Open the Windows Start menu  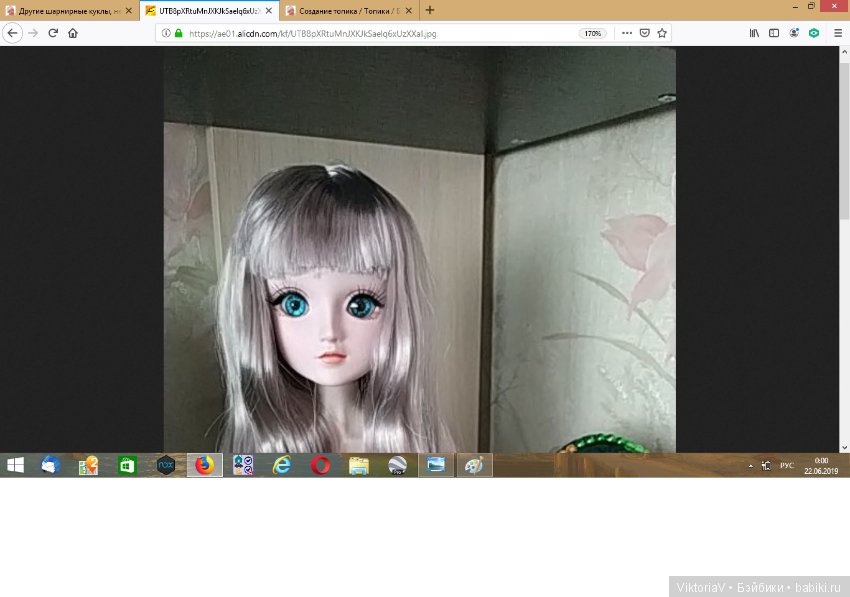pyautogui.click(x=16, y=465)
